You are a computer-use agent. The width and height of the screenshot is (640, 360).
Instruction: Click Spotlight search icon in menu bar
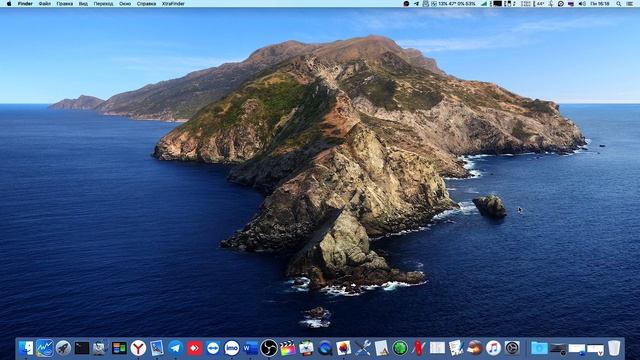tap(619, 4)
